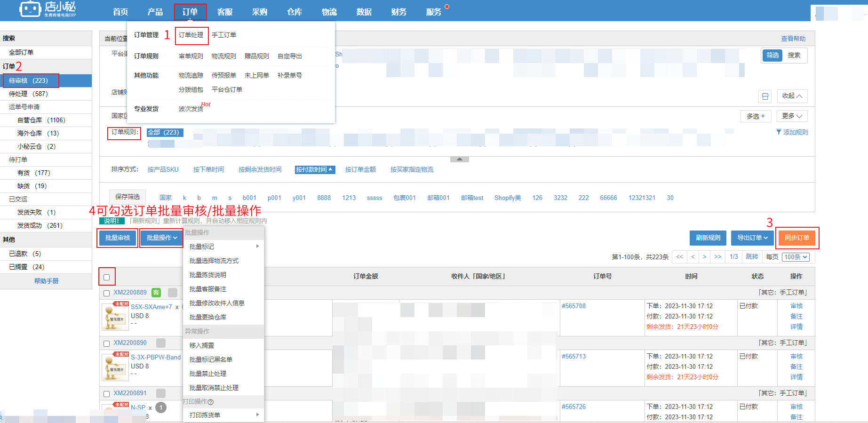
Task: Open the 仓库 top navigation menu
Action: click(x=294, y=12)
